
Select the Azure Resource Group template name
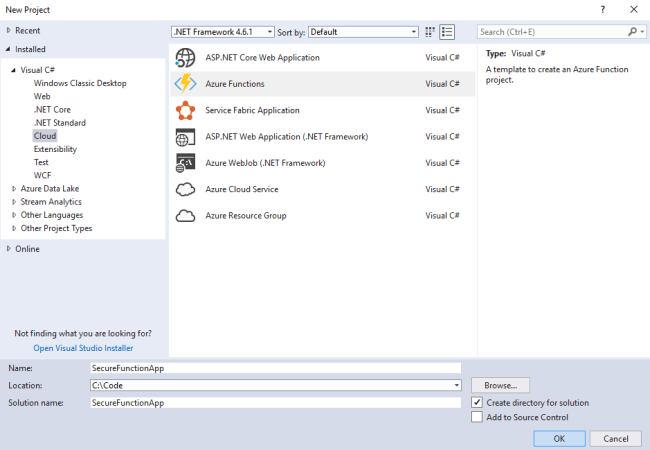246,216
